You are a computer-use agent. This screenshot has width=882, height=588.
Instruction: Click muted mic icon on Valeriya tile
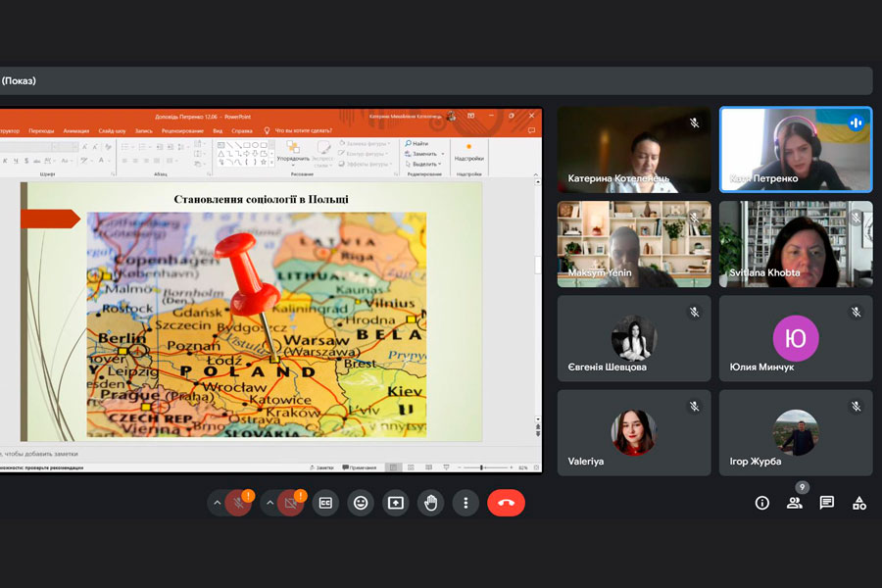[695, 407]
